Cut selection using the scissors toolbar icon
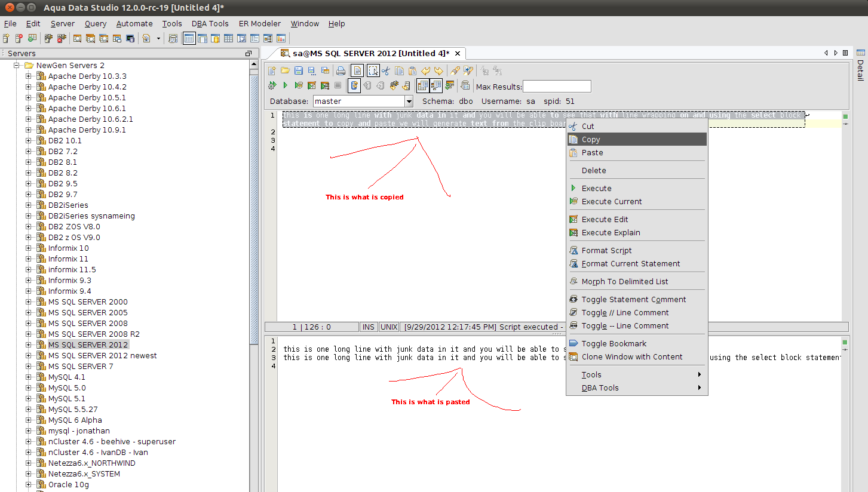The height and width of the screenshot is (492, 868). point(386,70)
